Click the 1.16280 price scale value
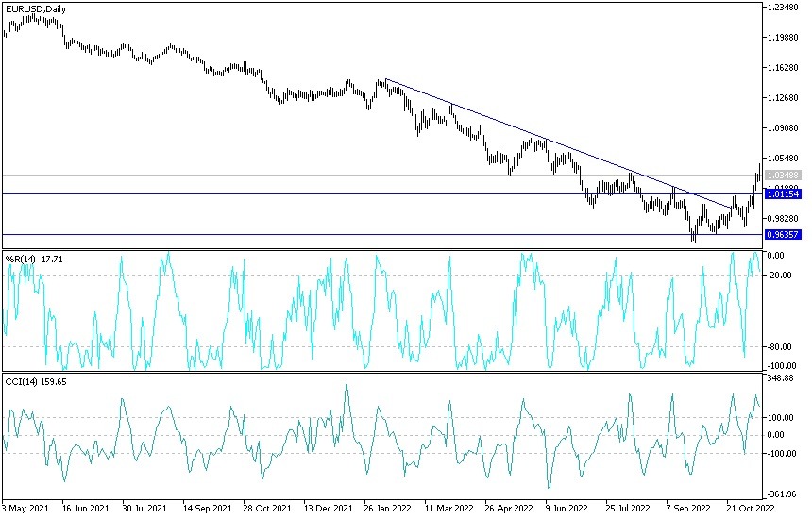Screen dimensions: 812x519 (x=783, y=68)
